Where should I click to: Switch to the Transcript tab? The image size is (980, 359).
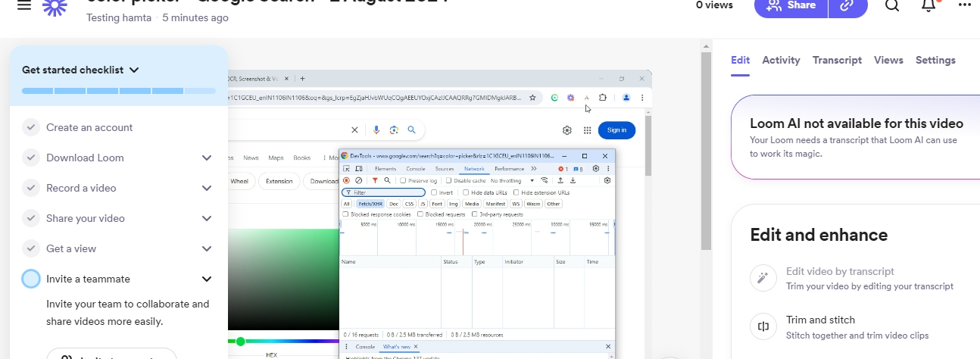(837, 60)
